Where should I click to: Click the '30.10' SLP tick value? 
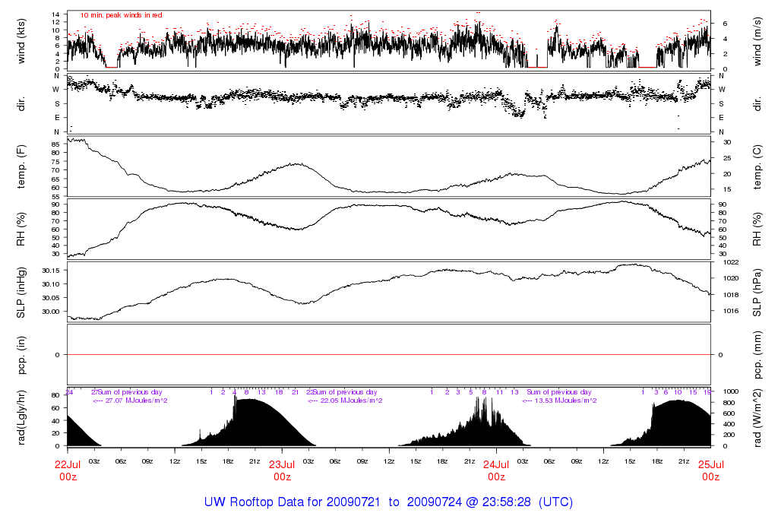pos(51,284)
